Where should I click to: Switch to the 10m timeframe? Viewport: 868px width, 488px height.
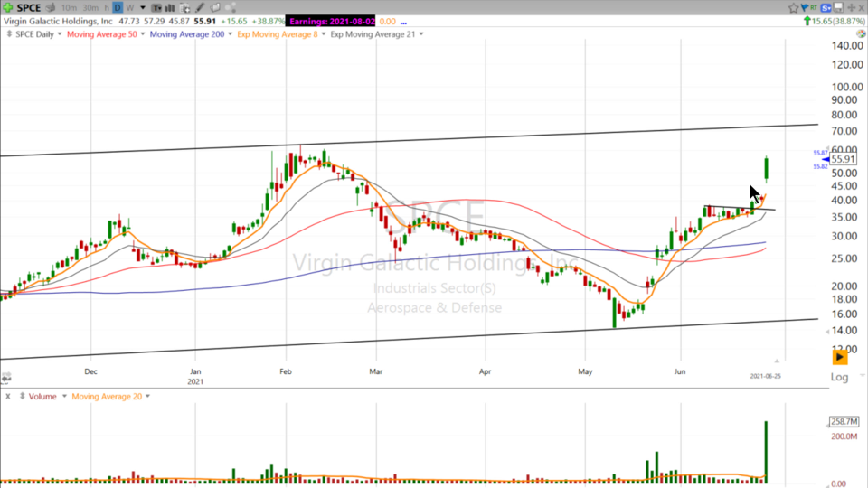[x=70, y=8]
